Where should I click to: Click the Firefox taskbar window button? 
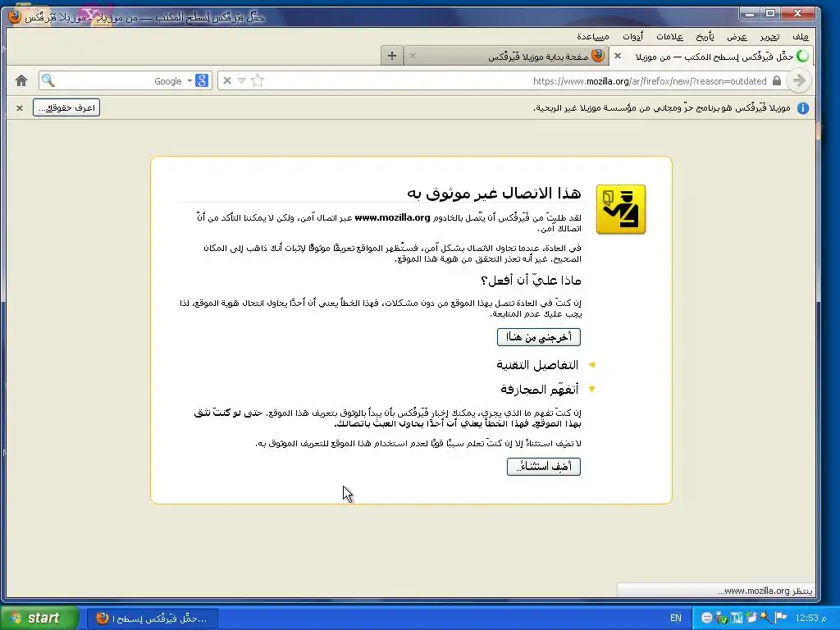pyautogui.click(x=152, y=619)
